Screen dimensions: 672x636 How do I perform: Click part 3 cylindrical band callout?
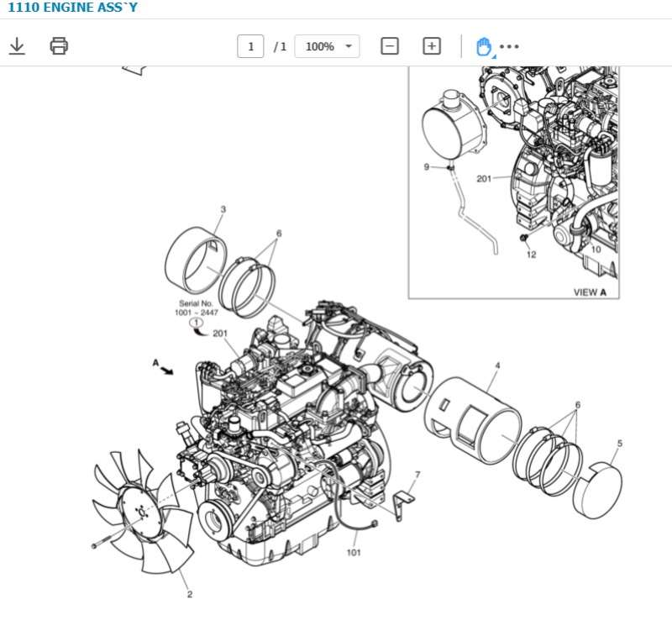[222, 207]
